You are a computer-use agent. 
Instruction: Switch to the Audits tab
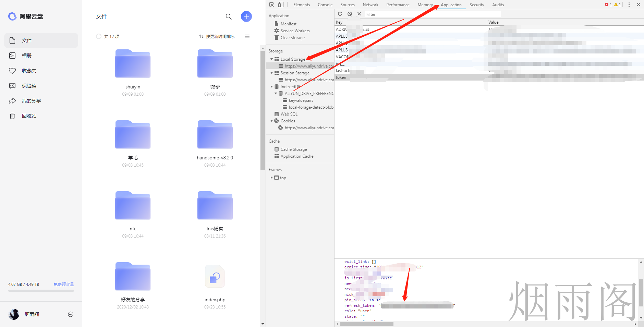coord(498,5)
